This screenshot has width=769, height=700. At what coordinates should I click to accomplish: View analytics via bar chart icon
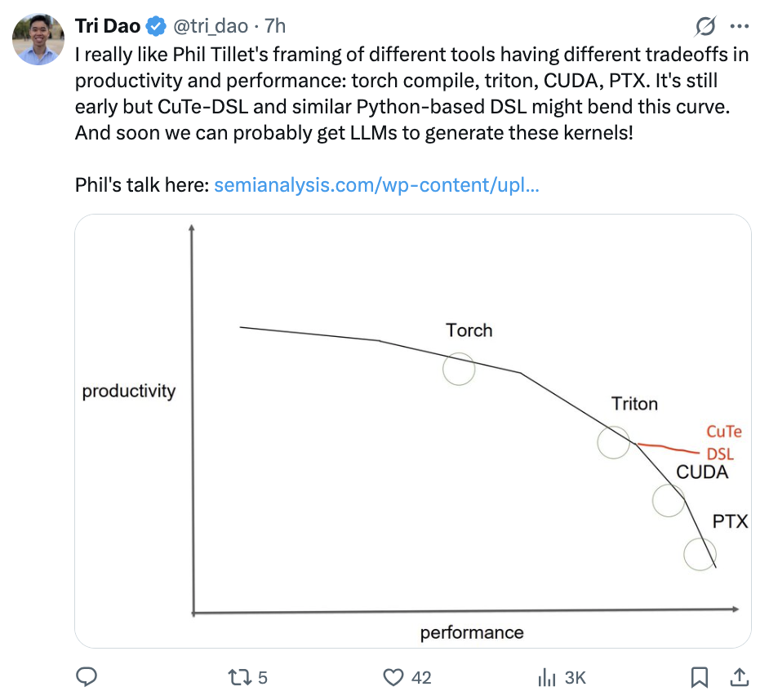547,678
